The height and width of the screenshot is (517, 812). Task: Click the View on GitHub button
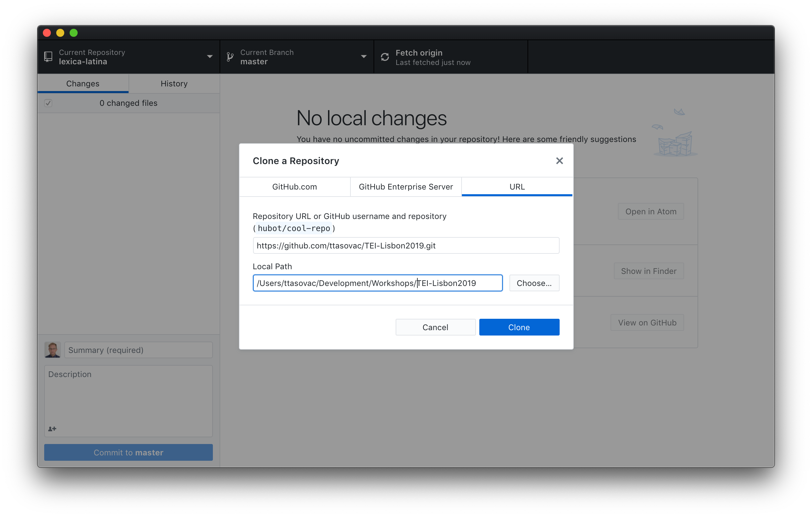click(x=647, y=322)
